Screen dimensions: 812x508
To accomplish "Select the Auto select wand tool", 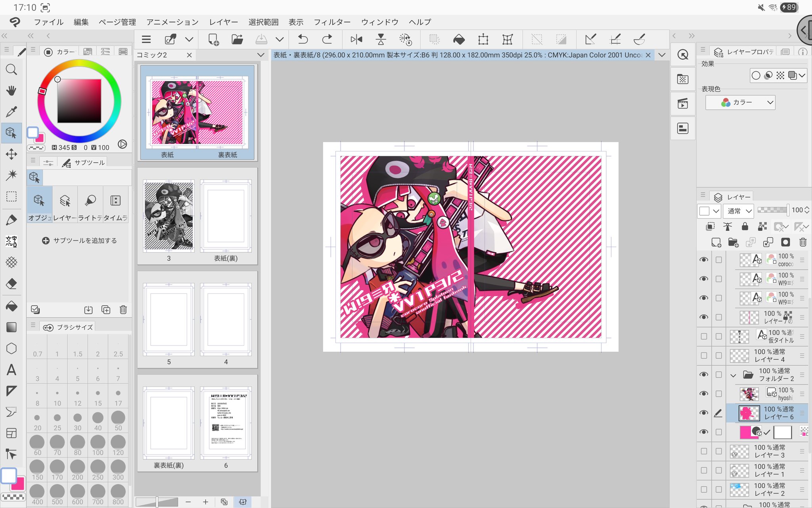I will 11,175.
